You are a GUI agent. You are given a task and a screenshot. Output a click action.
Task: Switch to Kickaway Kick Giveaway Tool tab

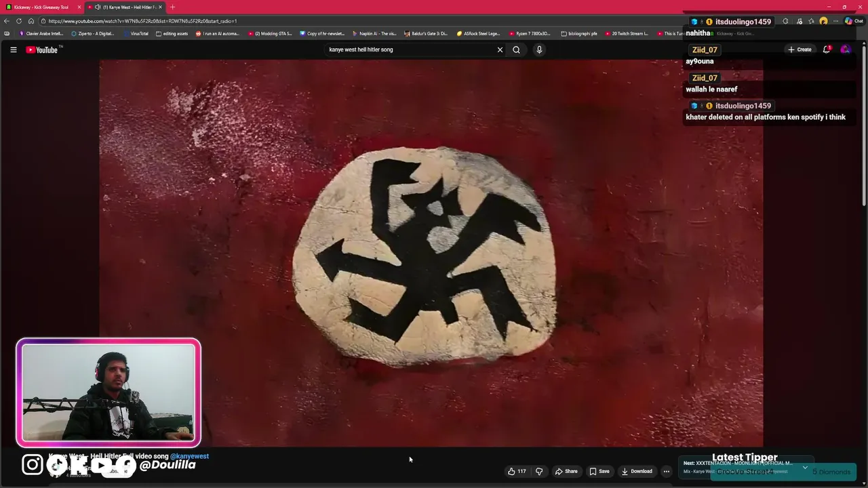click(x=41, y=7)
